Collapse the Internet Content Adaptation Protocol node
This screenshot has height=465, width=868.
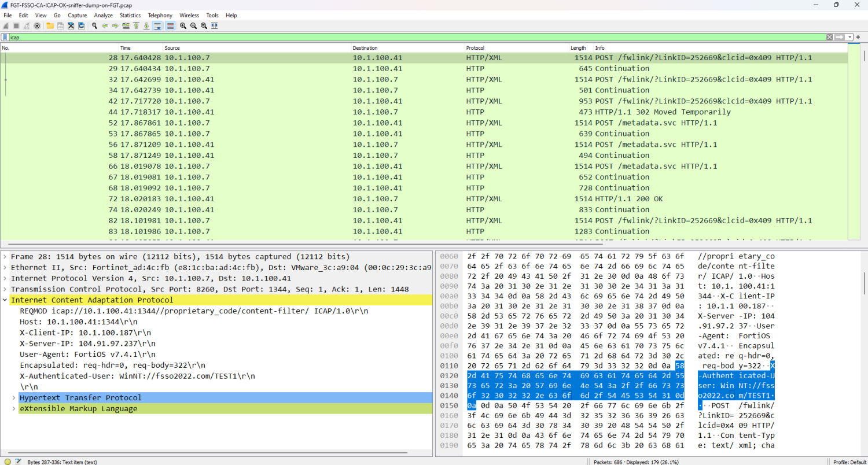point(5,300)
